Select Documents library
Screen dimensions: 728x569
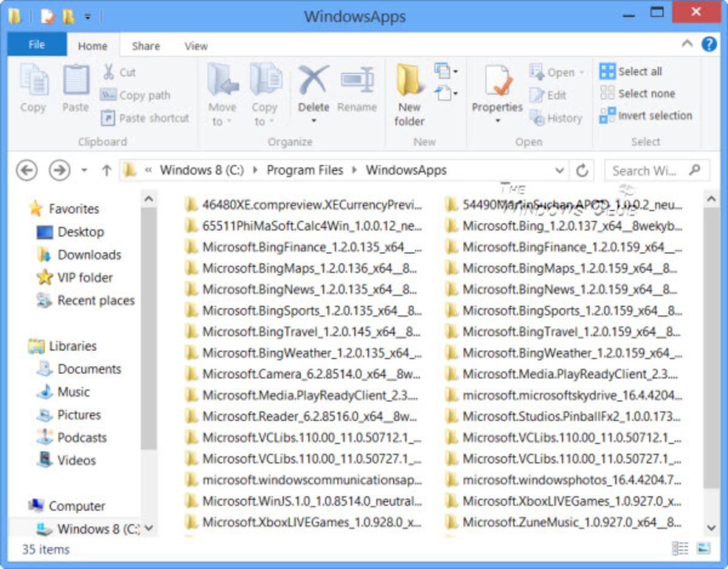[79, 369]
